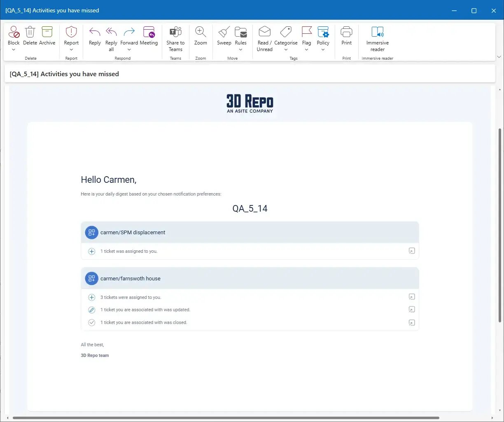Delete this email with the trash icon

30,32
